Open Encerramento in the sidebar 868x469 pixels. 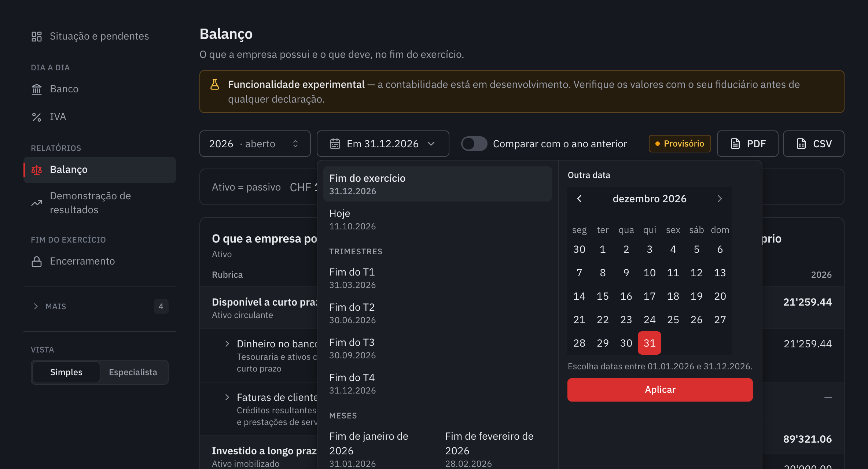pyautogui.click(x=100, y=261)
